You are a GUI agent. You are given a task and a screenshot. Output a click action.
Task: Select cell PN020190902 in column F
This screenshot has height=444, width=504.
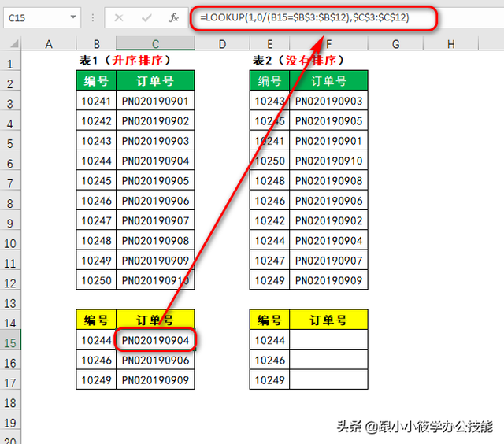pyautogui.click(x=328, y=220)
